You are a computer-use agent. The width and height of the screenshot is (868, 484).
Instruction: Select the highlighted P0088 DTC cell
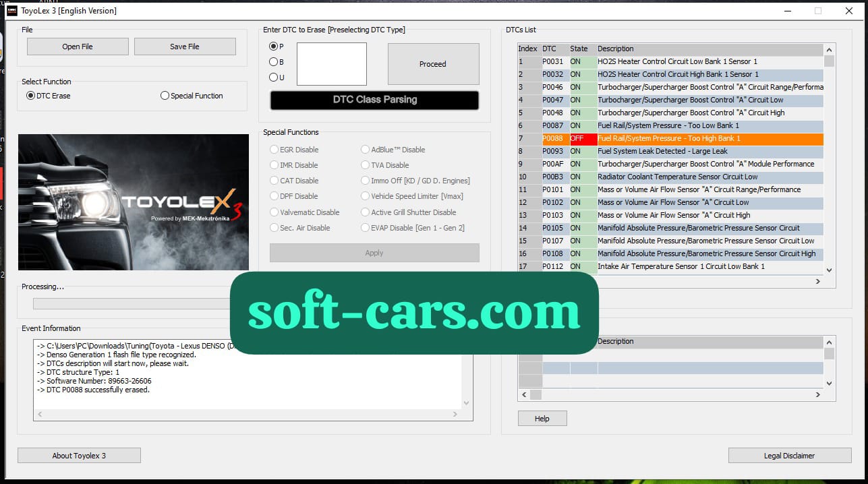pos(556,138)
